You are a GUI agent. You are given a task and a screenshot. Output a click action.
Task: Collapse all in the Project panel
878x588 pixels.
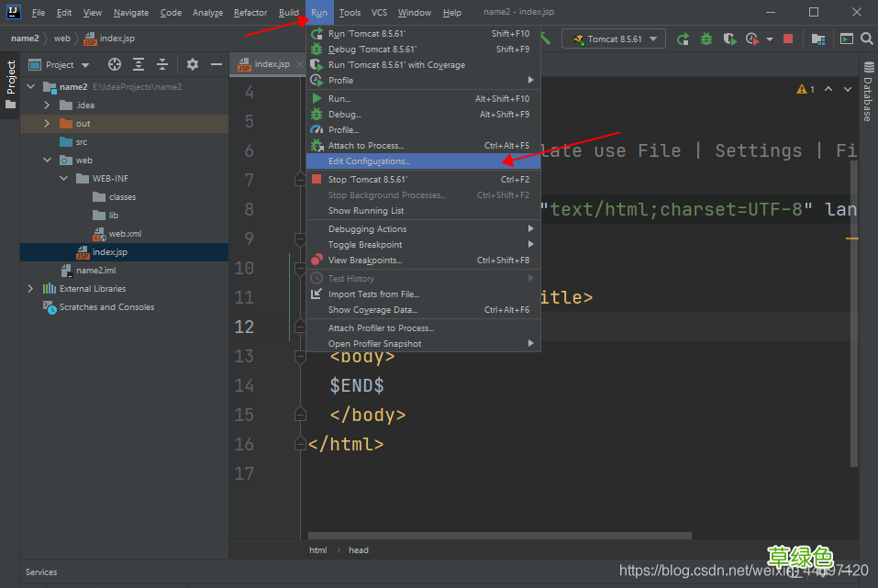pos(162,65)
